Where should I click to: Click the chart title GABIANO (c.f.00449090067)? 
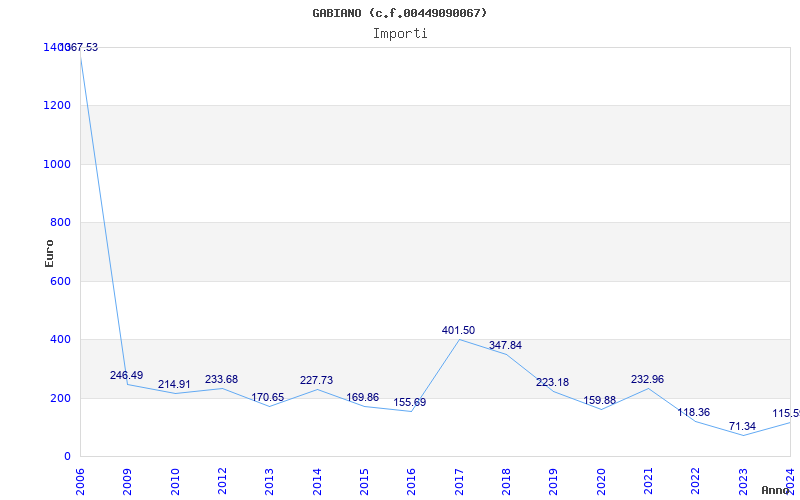[399, 13]
